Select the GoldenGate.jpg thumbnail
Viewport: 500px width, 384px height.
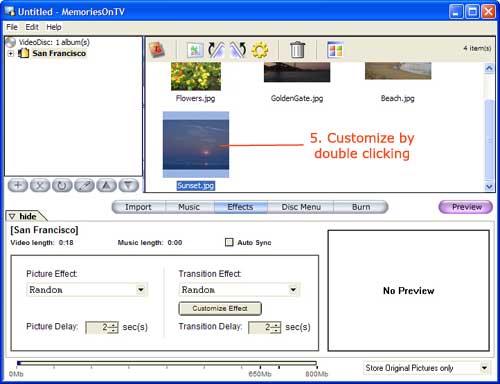[297, 72]
